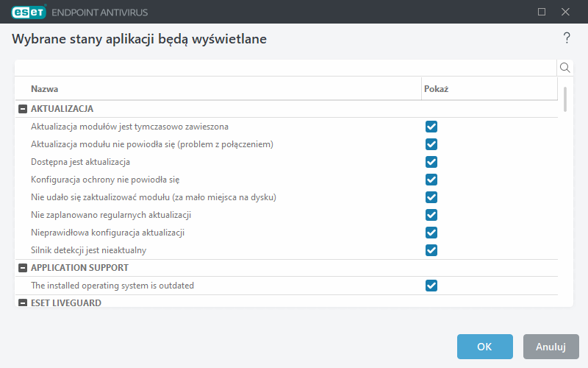This screenshot has height=368, width=588.
Task: Uncheck 'Aktualizacja modułów jest tymczasowo zawieszona'
Action: point(431,127)
